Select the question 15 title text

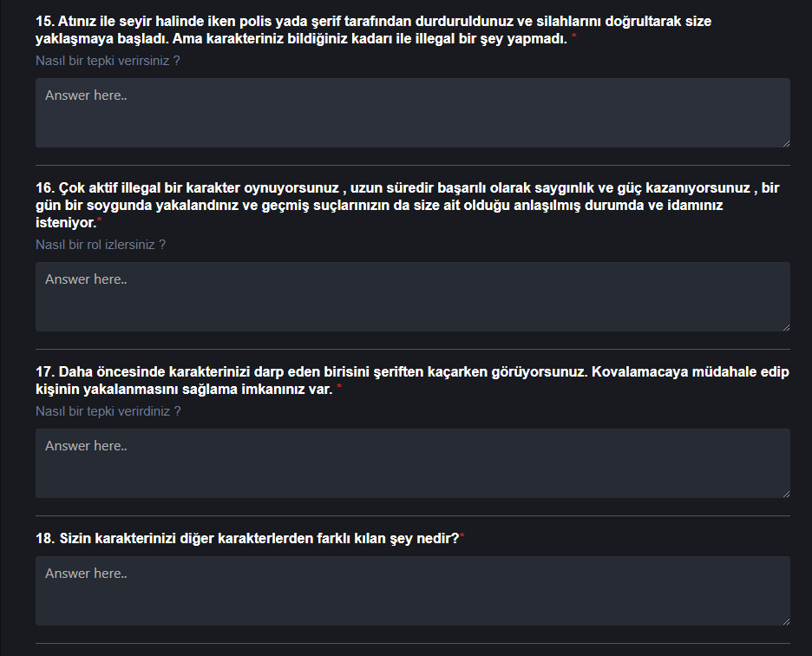[x=373, y=30]
